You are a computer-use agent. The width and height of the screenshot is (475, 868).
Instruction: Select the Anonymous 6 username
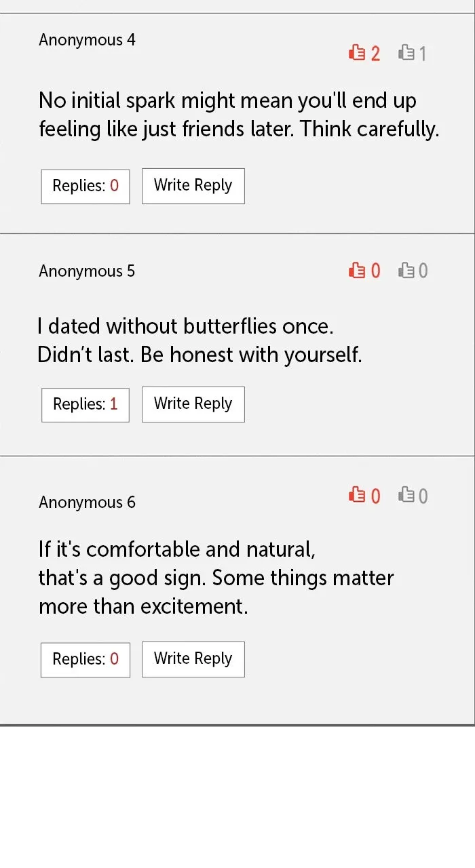87,502
